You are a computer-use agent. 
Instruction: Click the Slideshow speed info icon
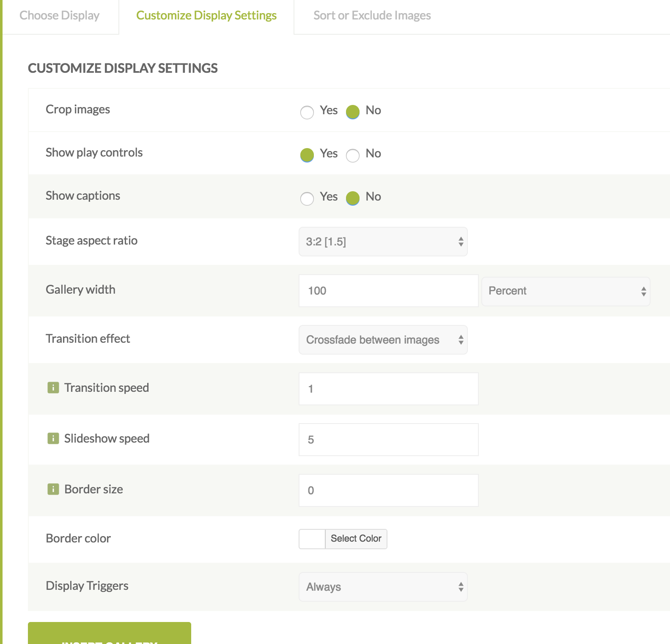click(53, 438)
